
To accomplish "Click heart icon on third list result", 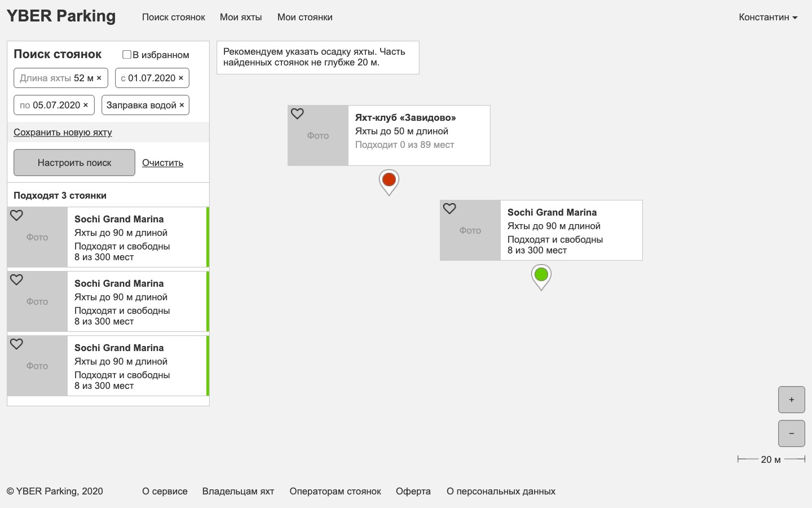I will (17, 344).
